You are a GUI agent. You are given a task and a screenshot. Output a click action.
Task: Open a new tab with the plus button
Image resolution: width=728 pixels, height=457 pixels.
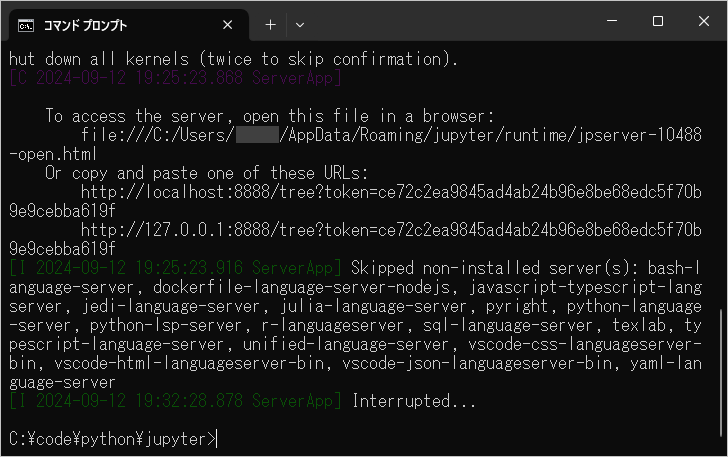(270, 24)
